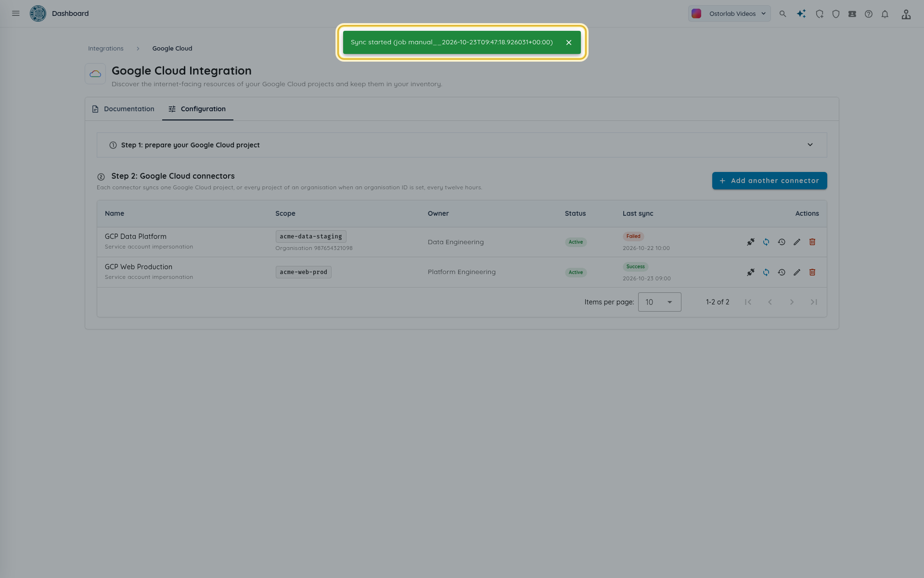The image size is (924, 578).
Task: Open the help question mark icon
Action: coord(869,14)
